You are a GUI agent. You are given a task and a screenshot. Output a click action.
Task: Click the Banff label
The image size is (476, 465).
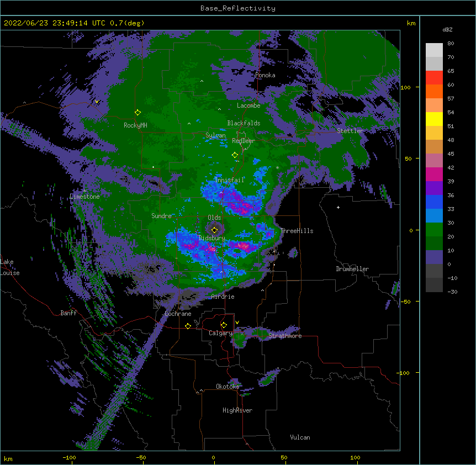point(68,313)
